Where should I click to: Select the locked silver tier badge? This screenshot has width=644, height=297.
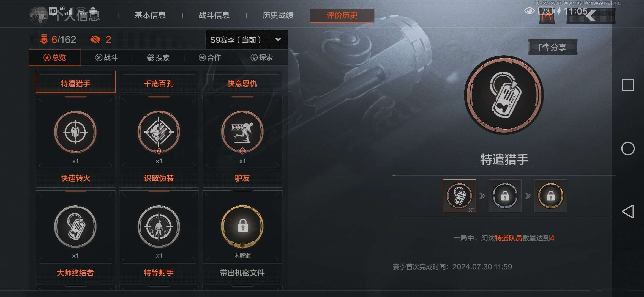pos(505,196)
